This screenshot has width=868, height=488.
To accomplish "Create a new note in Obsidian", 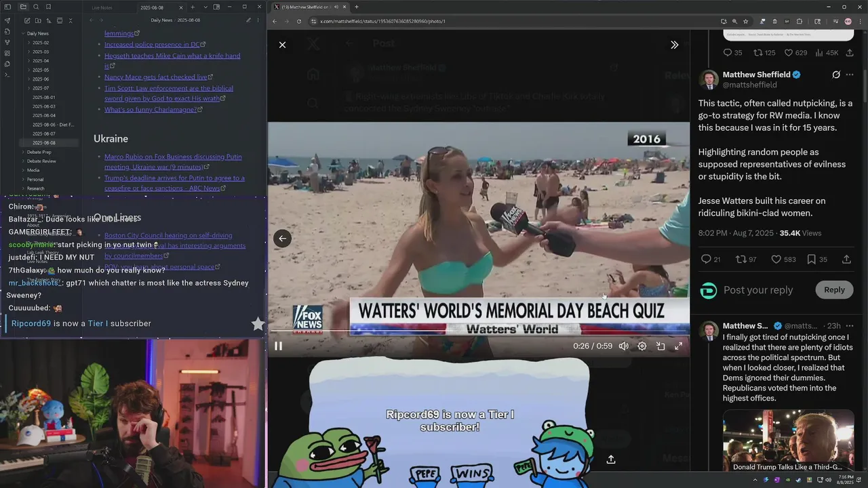I will 27,20.
